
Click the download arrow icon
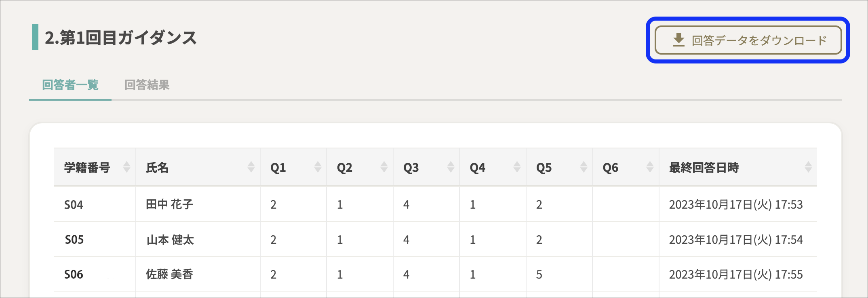pos(678,40)
